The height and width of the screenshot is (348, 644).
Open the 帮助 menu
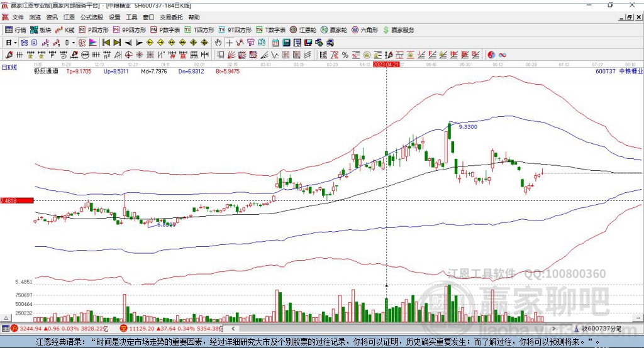194,17
